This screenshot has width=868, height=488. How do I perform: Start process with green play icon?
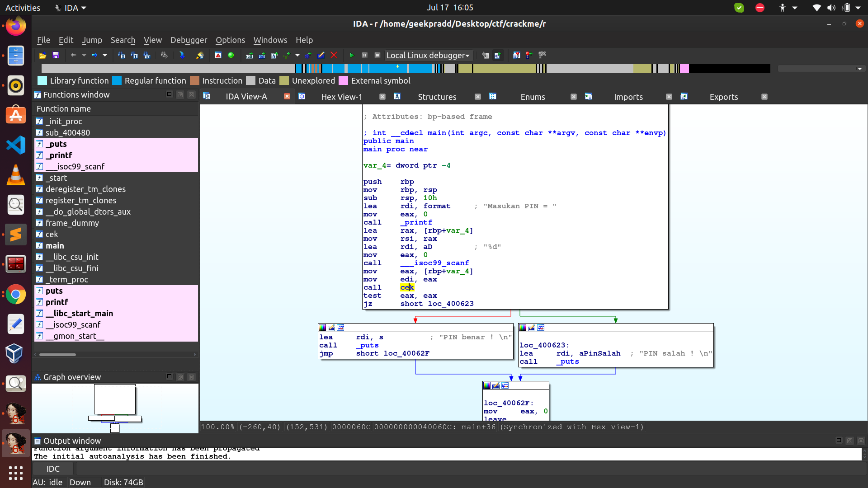[352, 55]
